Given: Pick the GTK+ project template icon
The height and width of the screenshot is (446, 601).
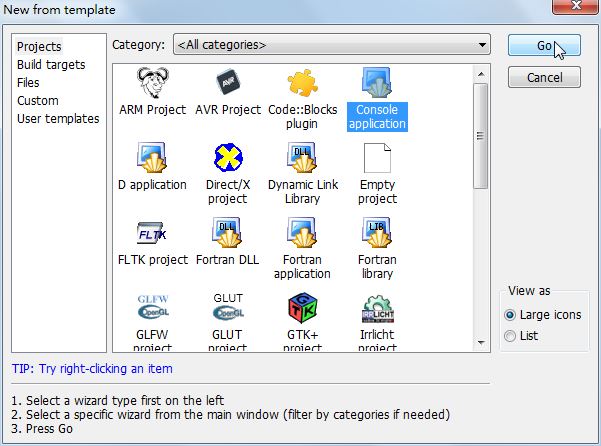Looking at the screenshot, I should [303, 308].
